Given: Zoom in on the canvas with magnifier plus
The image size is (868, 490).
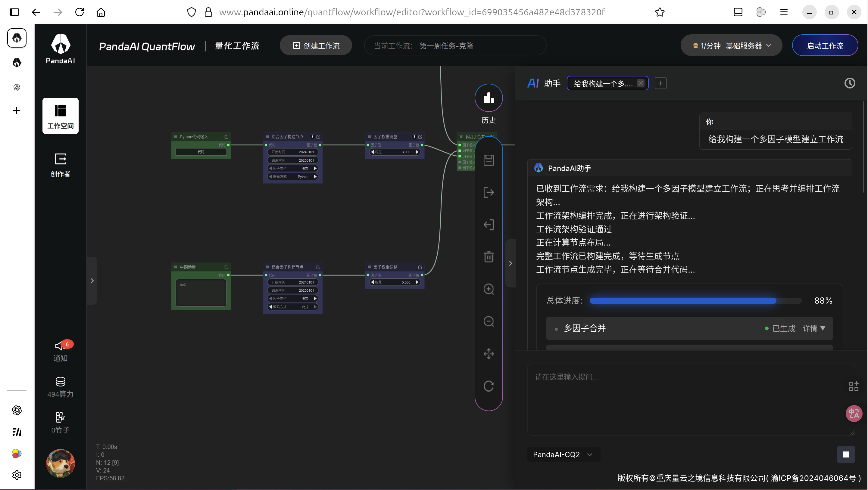Looking at the screenshot, I should (489, 289).
